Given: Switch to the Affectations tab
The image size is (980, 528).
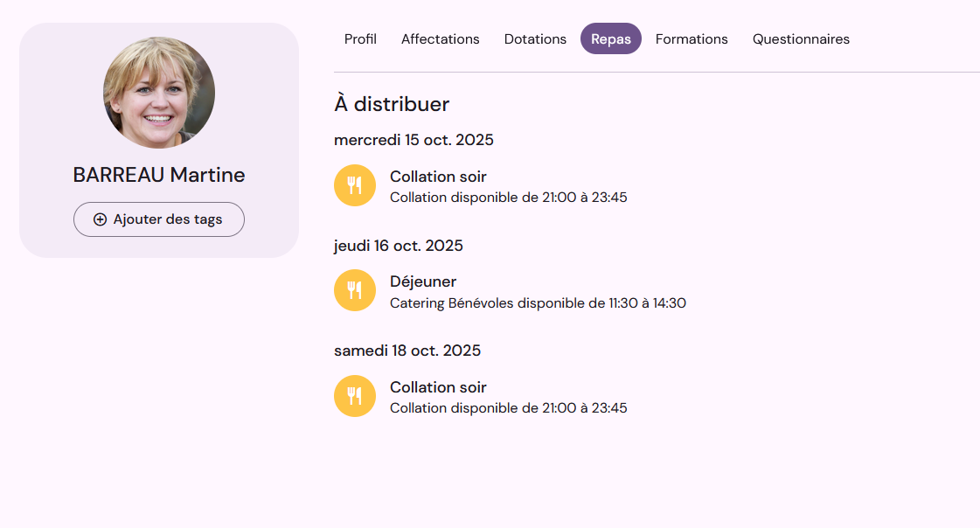Looking at the screenshot, I should point(440,38).
